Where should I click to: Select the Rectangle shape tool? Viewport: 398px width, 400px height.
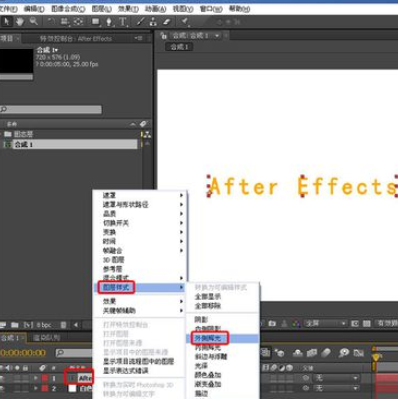(x=96, y=22)
